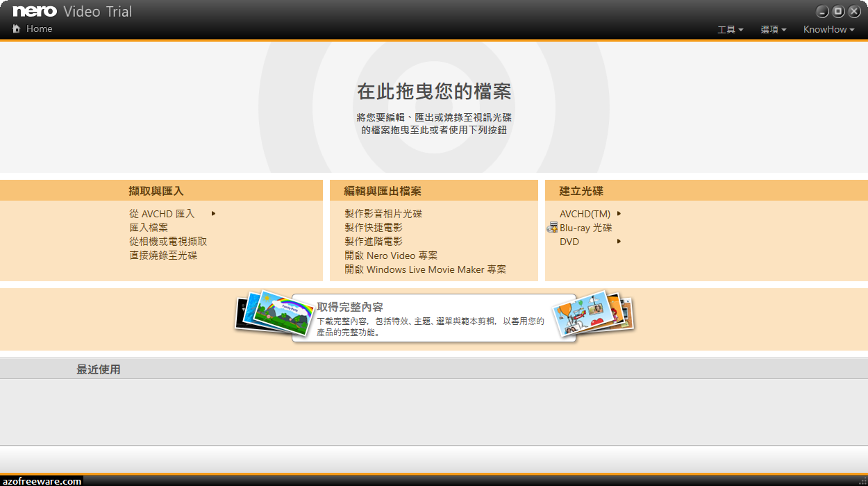This screenshot has height=486, width=868.
Task: Choose 製作快捷電影
Action: point(374,228)
